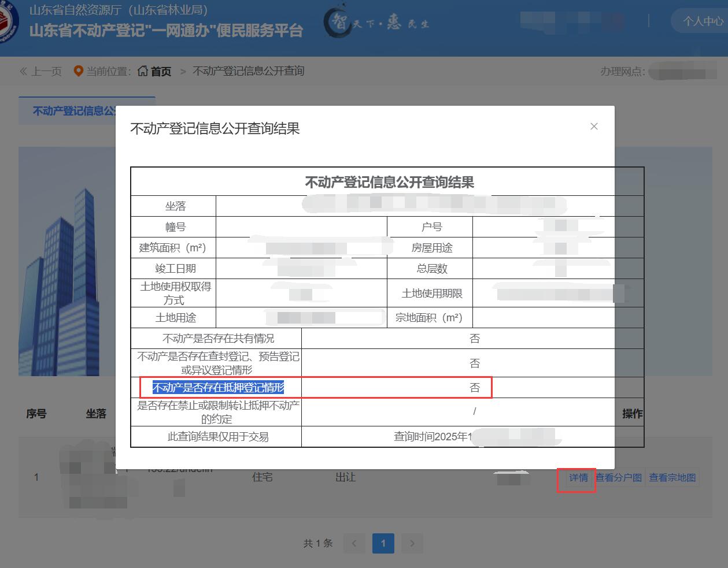Go back using 上一页 link
Screen dimensions: 728x568
pyautogui.click(x=40, y=71)
